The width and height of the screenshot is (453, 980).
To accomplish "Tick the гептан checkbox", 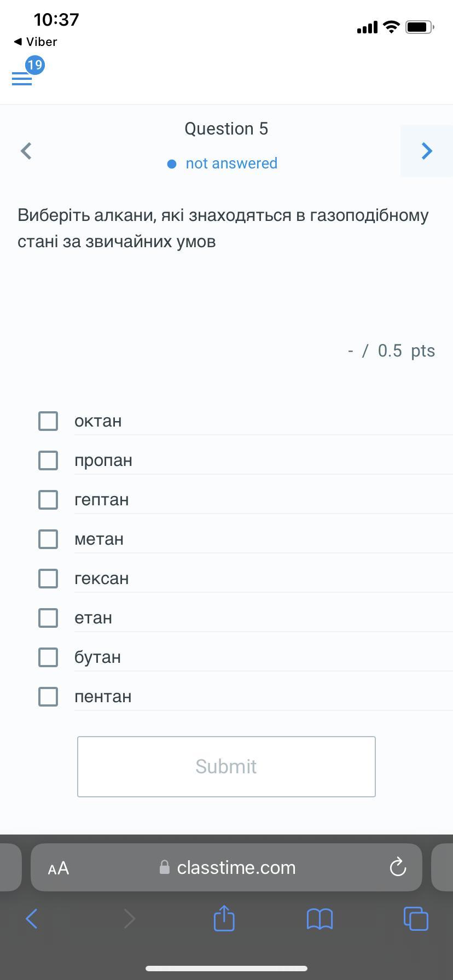I will pos(48,500).
